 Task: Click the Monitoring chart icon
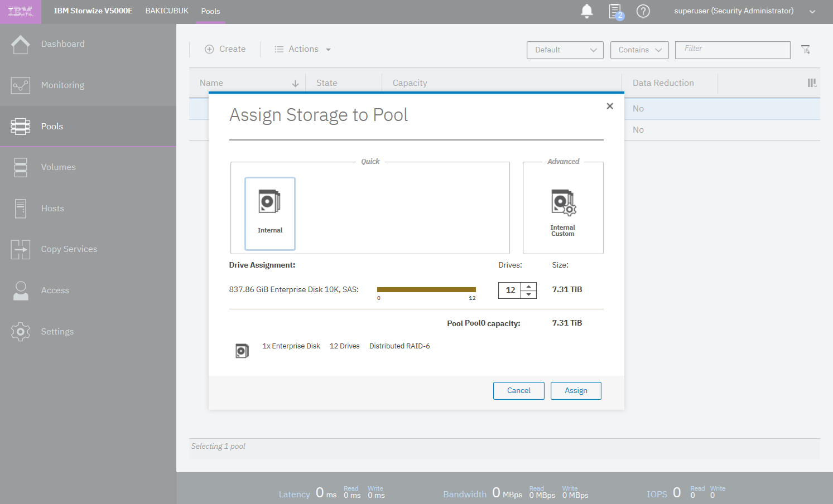(x=21, y=85)
